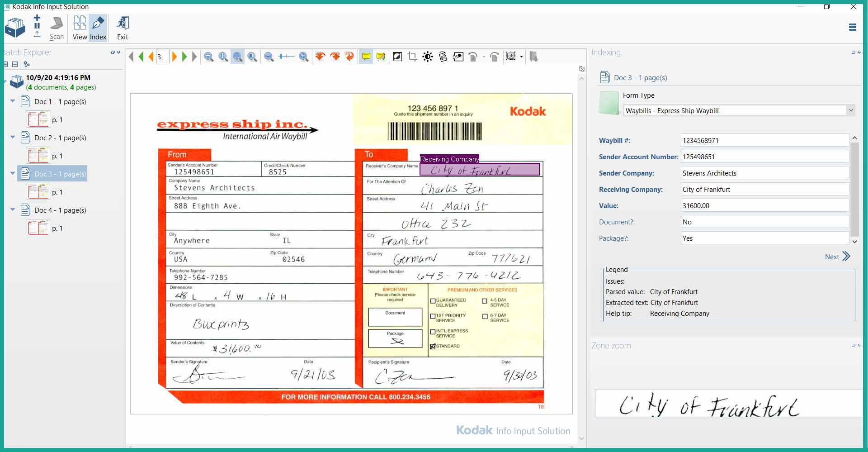Open the Form Type dropdown
This screenshot has height=452, width=868.
click(851, 110)
